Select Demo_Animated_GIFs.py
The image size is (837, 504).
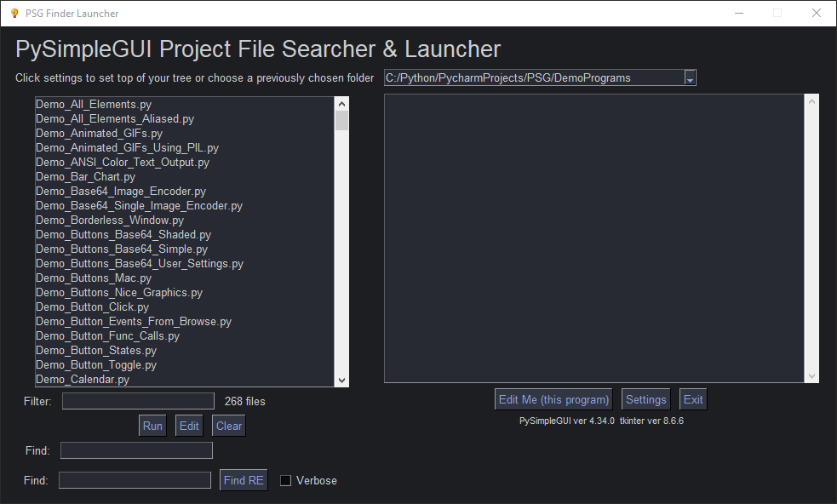[185, 134]
